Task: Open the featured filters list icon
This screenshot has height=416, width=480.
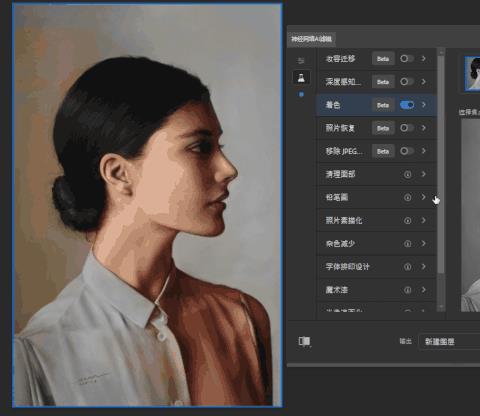Action: [x=301, y=61]
